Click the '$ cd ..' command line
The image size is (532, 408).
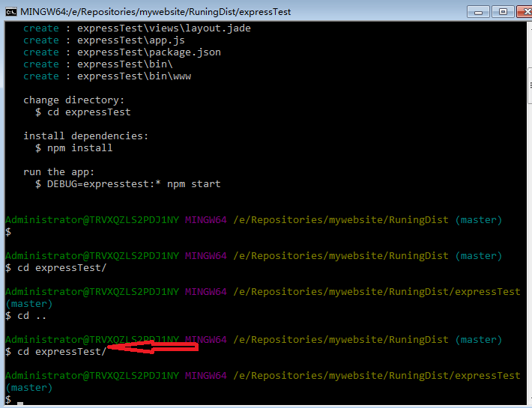tap(25, 316)
